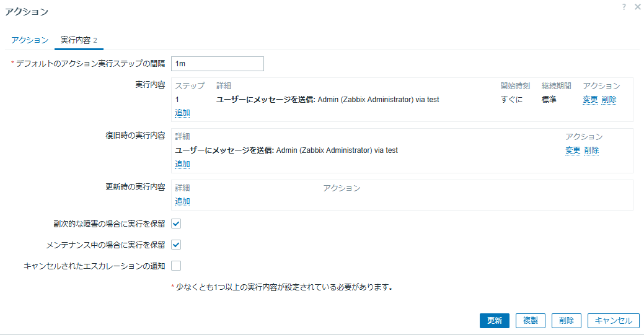
Task: Click the bottom 削除 button
Action: click(x=567, y=321)
